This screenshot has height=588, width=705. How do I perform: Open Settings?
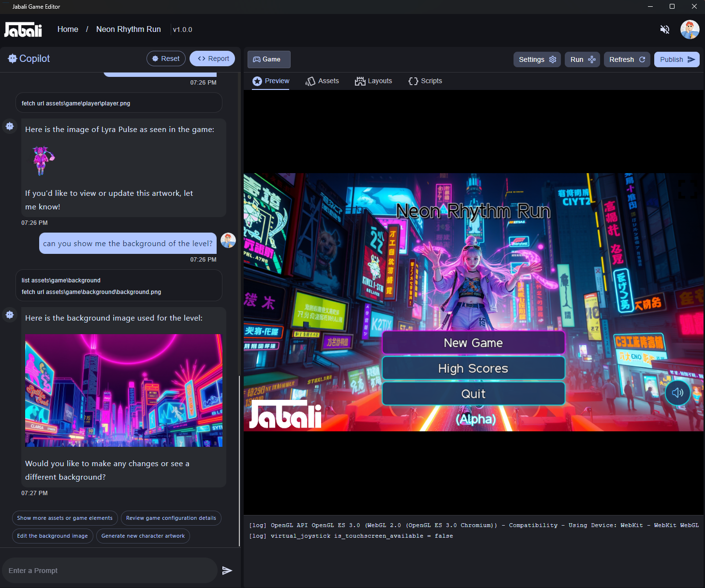[537, 59]
